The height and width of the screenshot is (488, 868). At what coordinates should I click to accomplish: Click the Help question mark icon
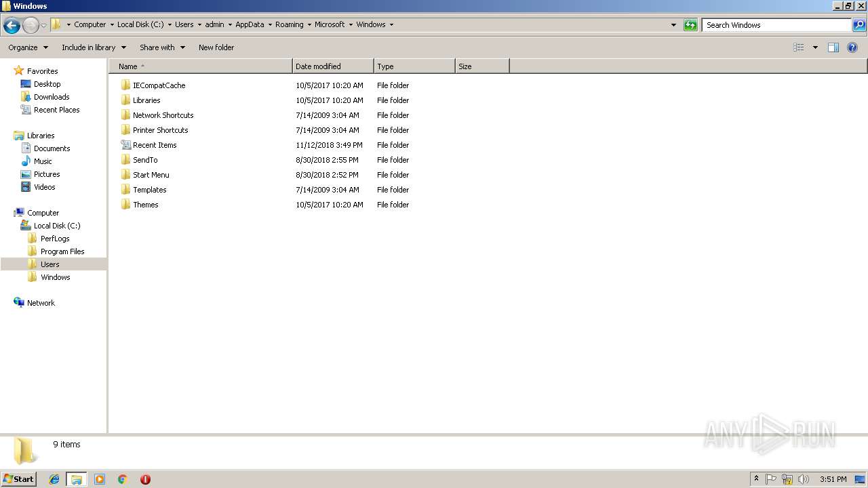click(852, 47)
